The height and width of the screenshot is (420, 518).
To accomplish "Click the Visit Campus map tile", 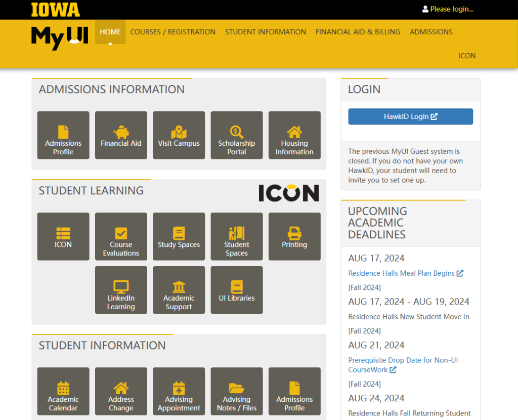I will pos(179,135).
